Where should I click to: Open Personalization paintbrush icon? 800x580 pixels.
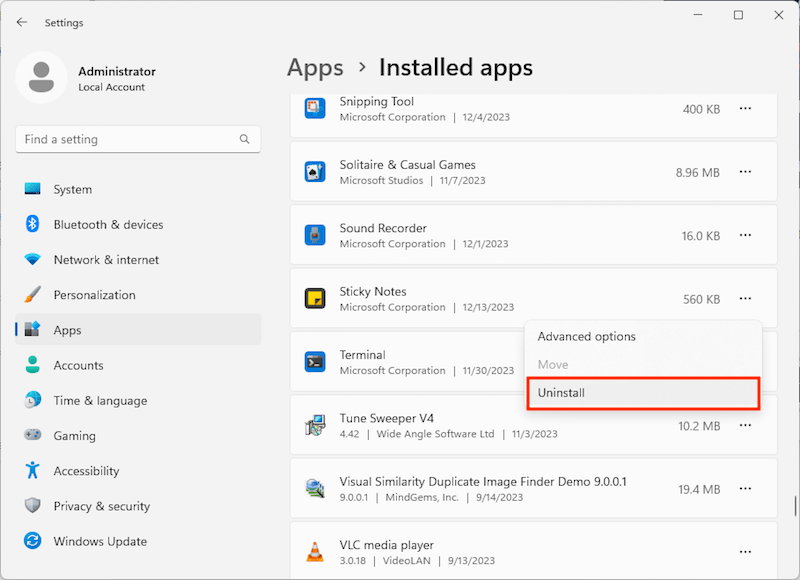(33, 294)
